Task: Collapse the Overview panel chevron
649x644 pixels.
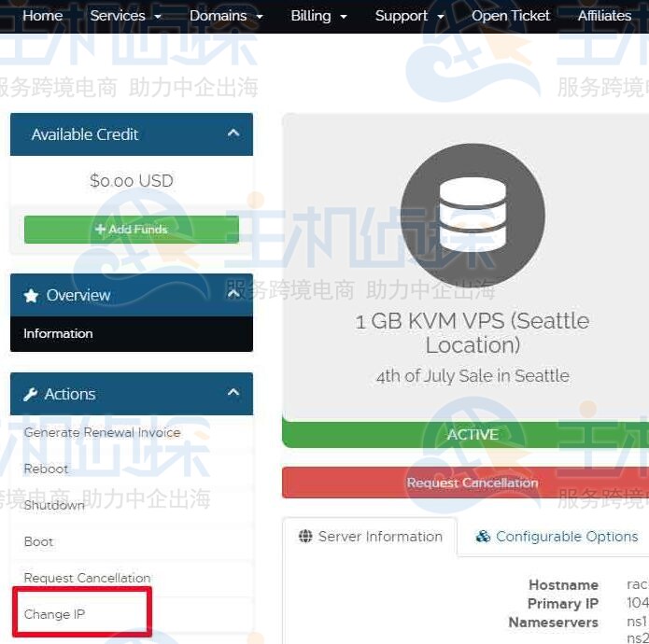Action: (233, 294)
